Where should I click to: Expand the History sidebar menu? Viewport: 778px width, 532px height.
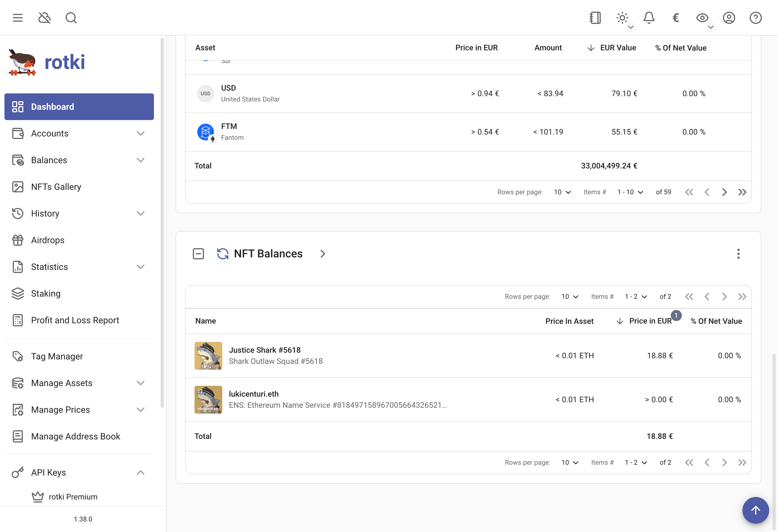[x=79, y=213]
